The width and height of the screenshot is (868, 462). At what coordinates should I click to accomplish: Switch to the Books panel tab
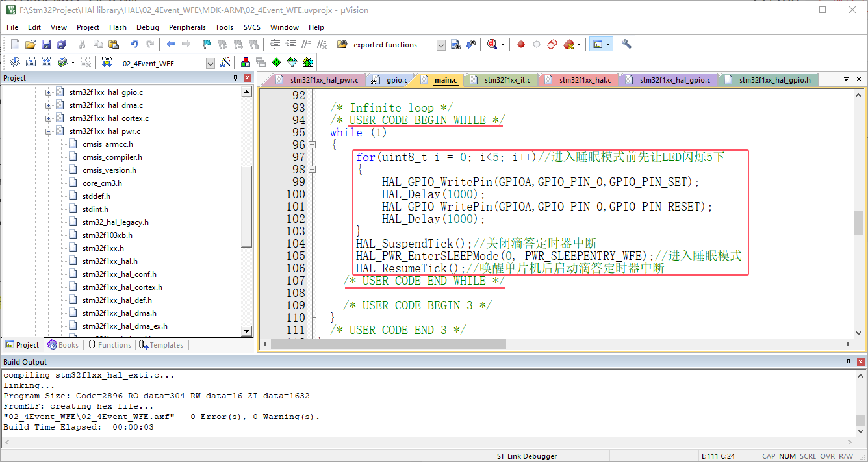[62, 345]
